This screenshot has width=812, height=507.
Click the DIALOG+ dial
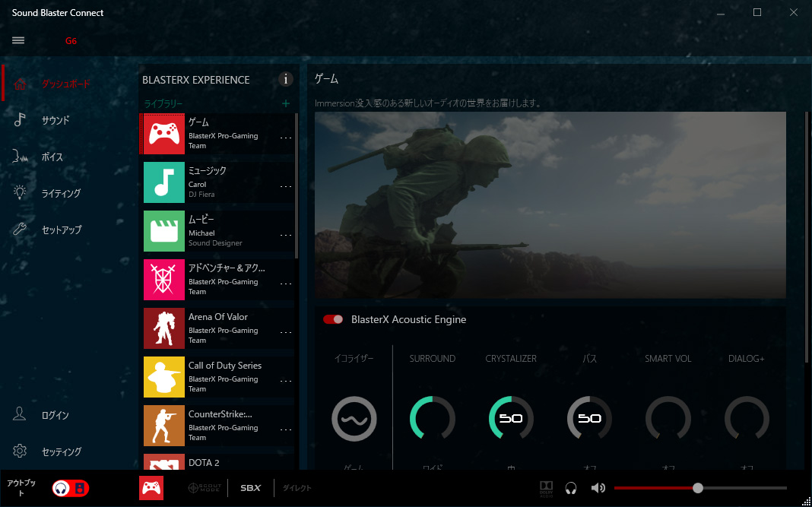pyautogui.click(x=747, y=418)
